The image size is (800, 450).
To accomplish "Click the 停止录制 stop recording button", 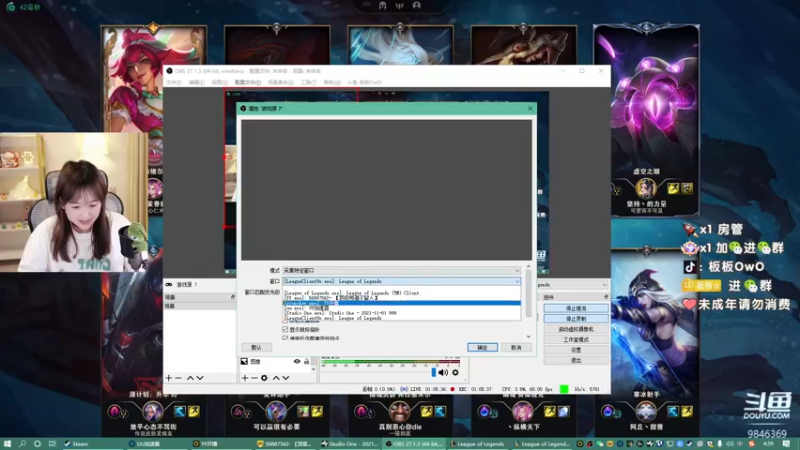I will [x=576, y=319].
